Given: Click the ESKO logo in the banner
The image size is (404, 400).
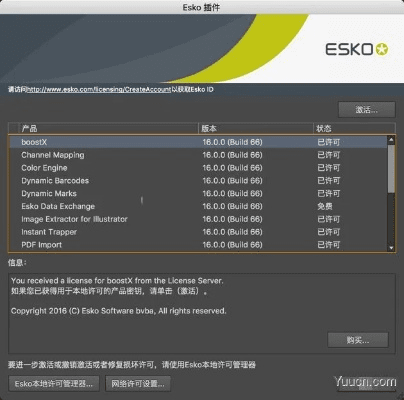Looking at the screenshot, I should point(357,49).
